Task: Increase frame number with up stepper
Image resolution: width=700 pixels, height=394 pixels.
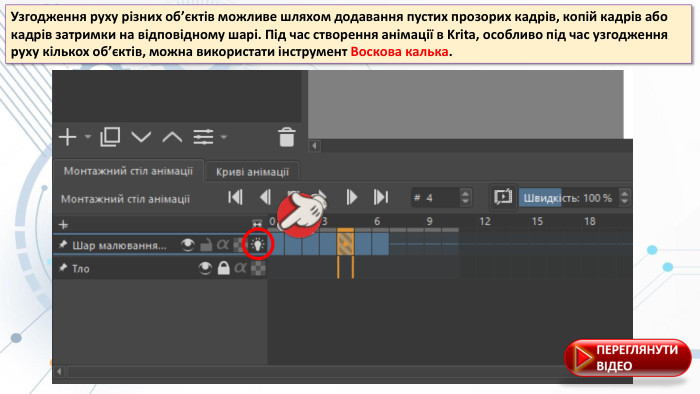Action: click(465, 193)
